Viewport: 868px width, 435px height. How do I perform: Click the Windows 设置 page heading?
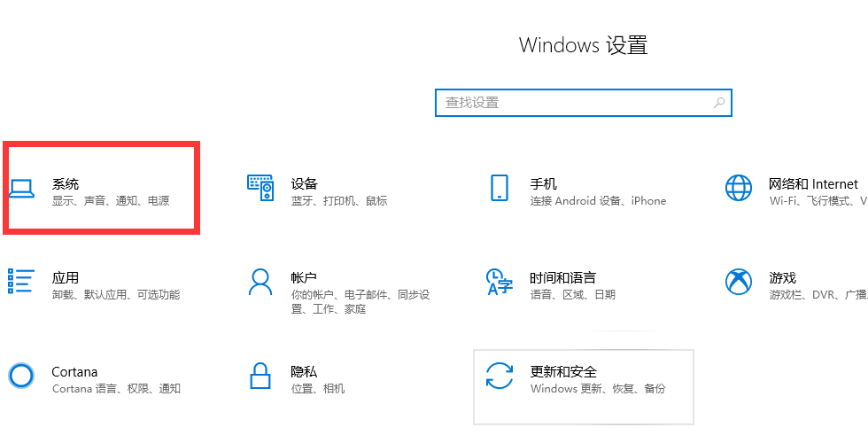click(x=584, y=45)
